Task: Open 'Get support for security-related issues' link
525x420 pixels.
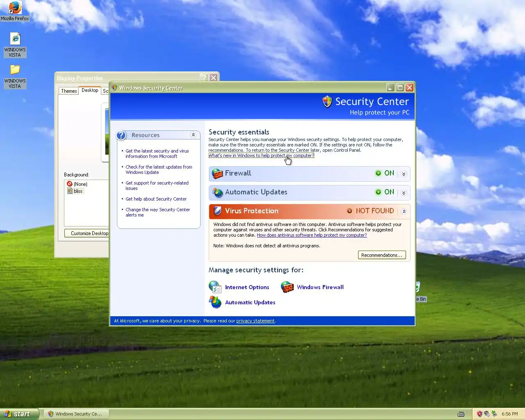Action: tap(157, 185)
